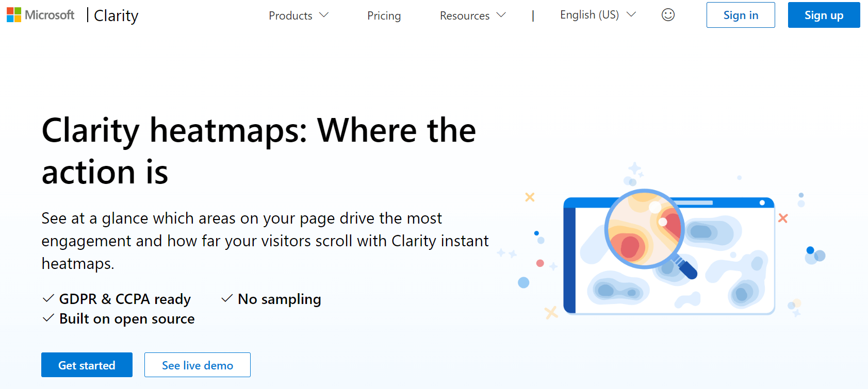The image size is (868, 389).
Task: Open the Resources menu
Action: tap(465, 15)
